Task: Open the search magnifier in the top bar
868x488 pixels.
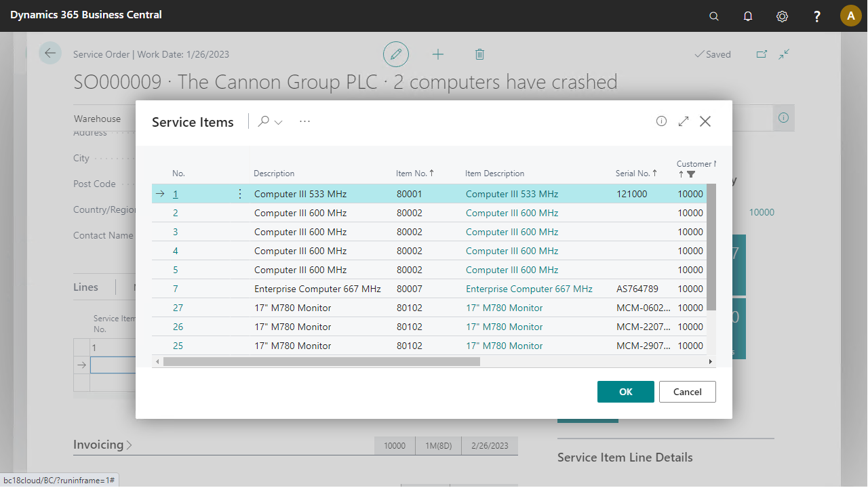Action: (x=713, y=16)
